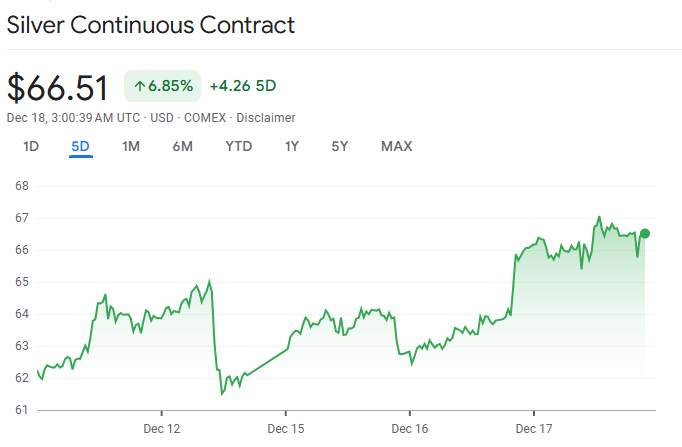Select the 1D time range tab
The image size is (682, 447).
pyautogui.click(x=31, y=147)
